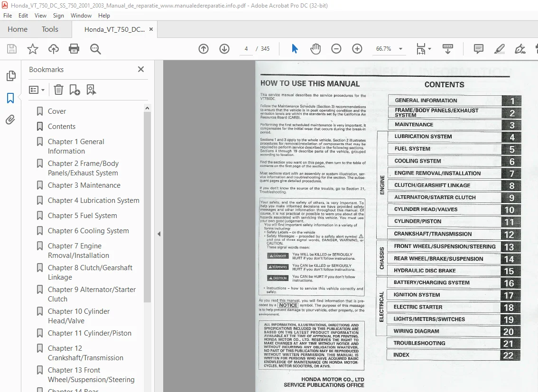Screen dimensions: 538x392
Task: Open the page thumbnails panel icon
Action: coord(11,76)
